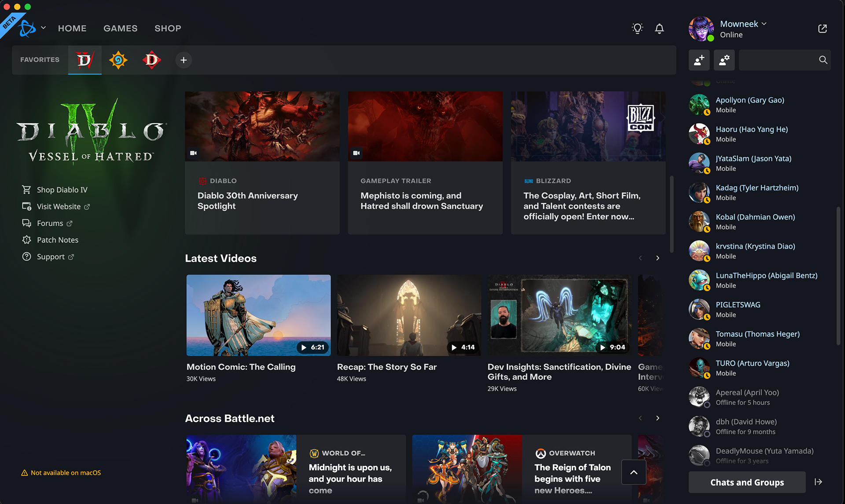Add a game with the plus icon
This screenshot has width=845, height=504.
tap(184, 60)
